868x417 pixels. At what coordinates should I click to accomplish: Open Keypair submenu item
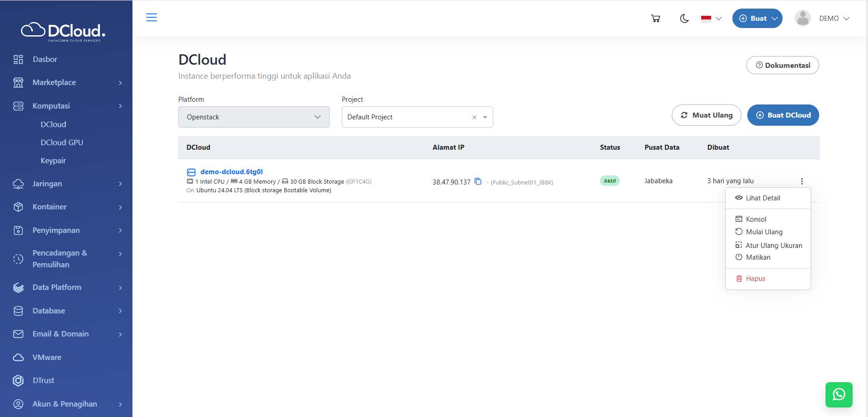53,161
